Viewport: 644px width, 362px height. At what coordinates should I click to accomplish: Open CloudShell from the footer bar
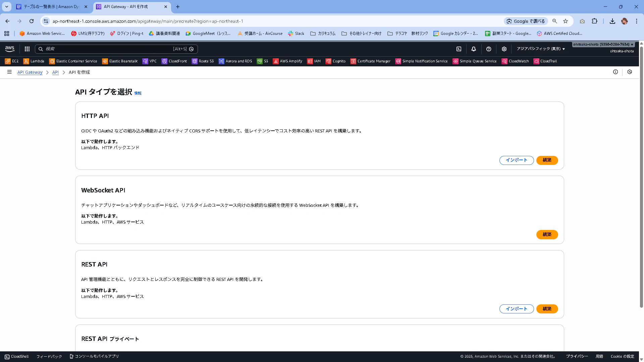pyautogui.click(x=17, y=357)
